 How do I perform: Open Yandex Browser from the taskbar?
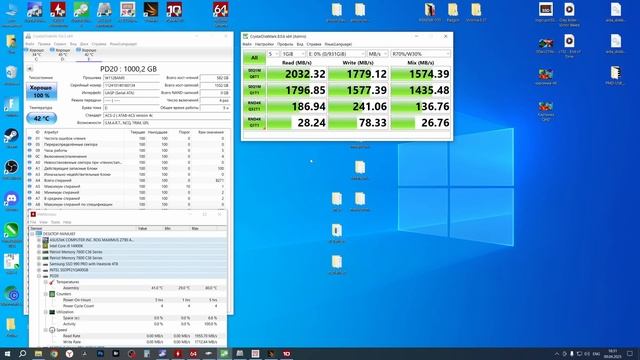(x=69, y=353)
